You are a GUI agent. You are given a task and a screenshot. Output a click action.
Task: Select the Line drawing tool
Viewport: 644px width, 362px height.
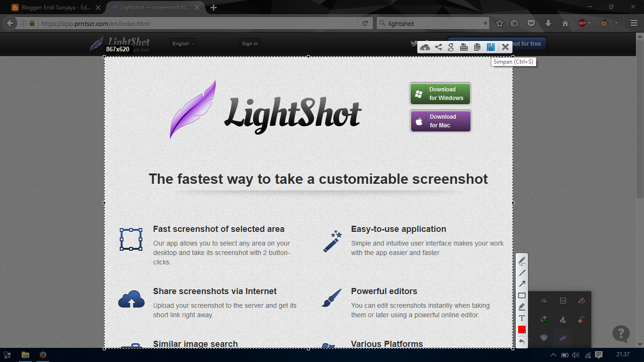522,273
